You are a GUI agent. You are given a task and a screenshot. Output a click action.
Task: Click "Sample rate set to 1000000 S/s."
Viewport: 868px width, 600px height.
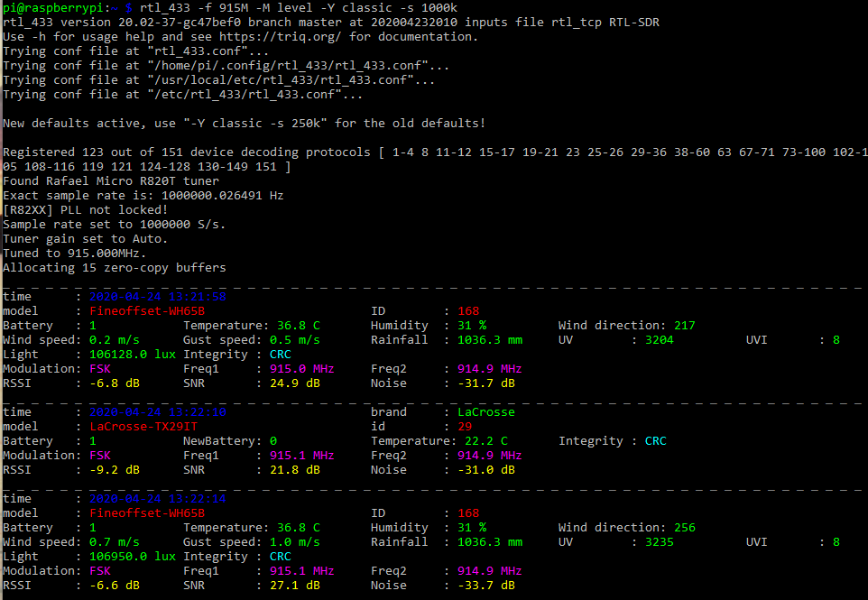pos(114,224)
